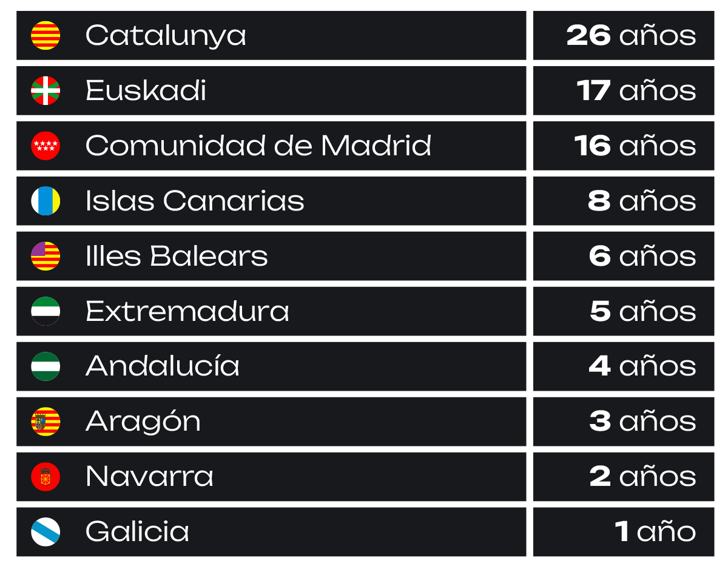Viewport: 728px width, 569px height.
Task: Click the 8 años value cell
Action: point(624,201)
